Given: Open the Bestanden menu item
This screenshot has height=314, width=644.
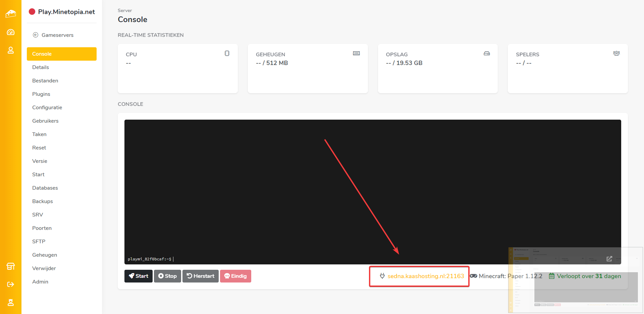Looking at the screenshot, I should (45, 81).
